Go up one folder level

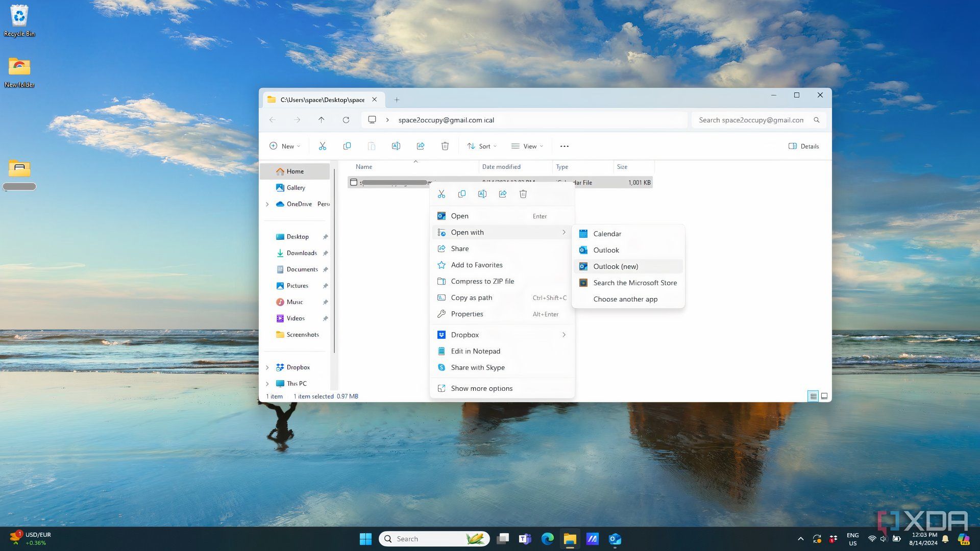(x=321, y=120)
